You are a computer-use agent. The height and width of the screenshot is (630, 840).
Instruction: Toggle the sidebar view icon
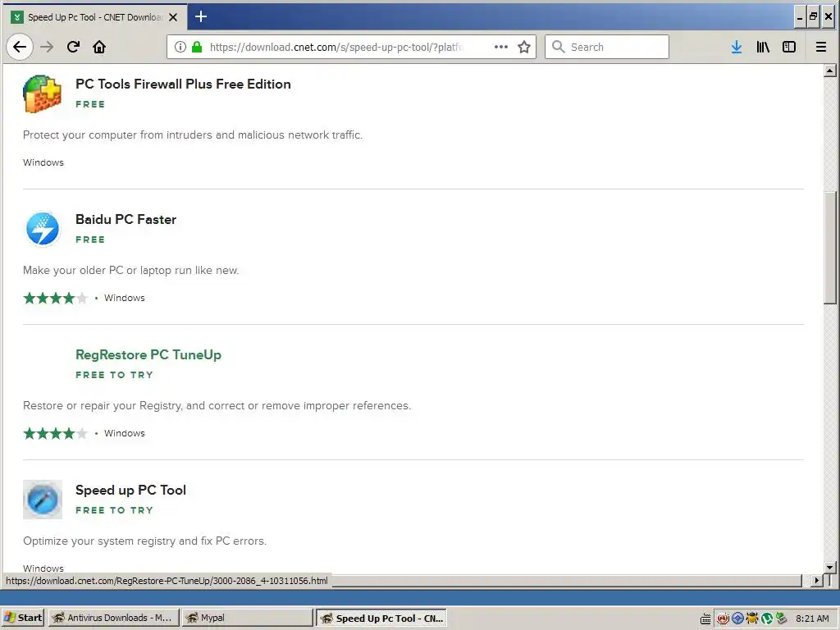click(x=789, y=47)
